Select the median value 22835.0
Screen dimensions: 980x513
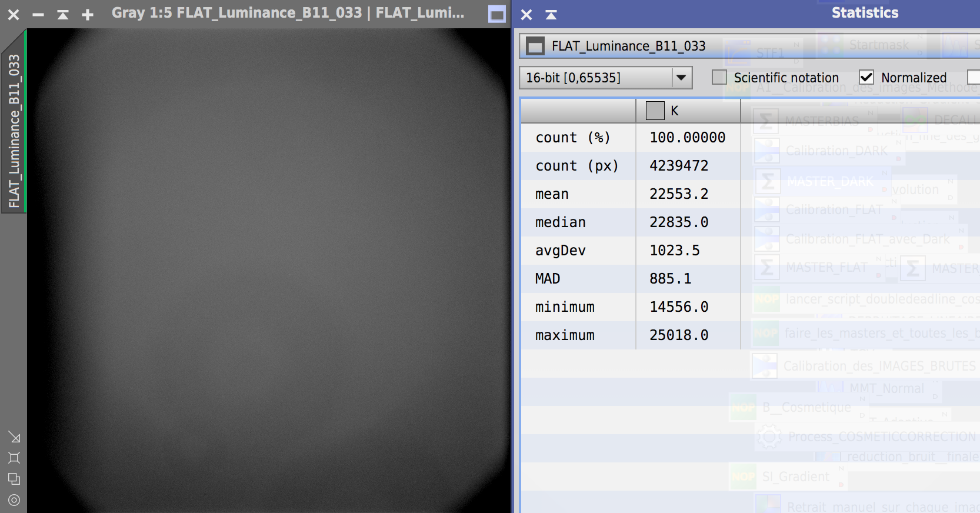coord(679,222)
